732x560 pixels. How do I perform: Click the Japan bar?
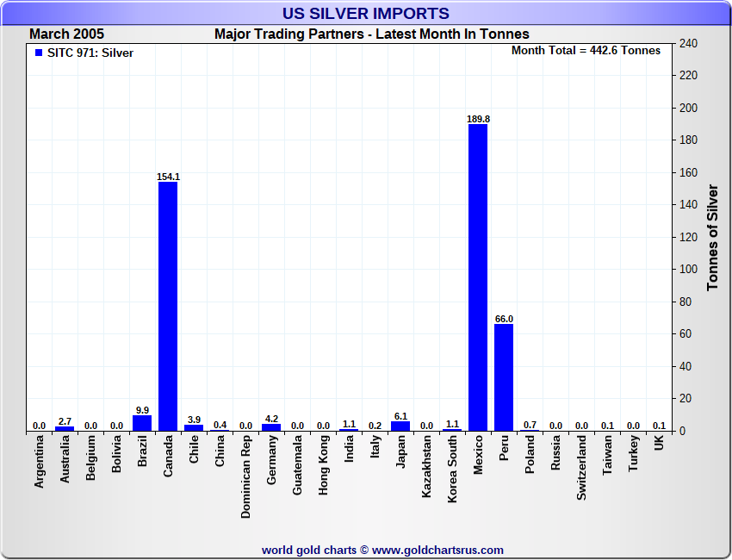pyautogui.click(x=400, y=426)
